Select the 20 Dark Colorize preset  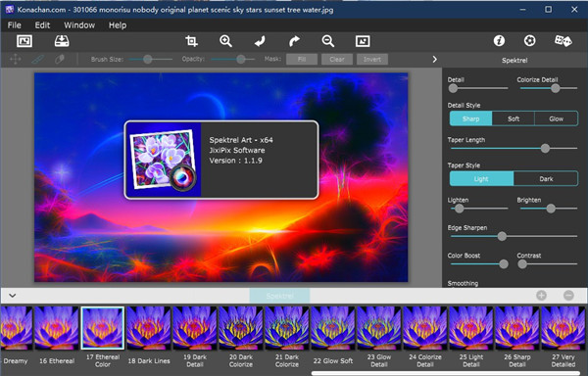click(x=241, y=328)
